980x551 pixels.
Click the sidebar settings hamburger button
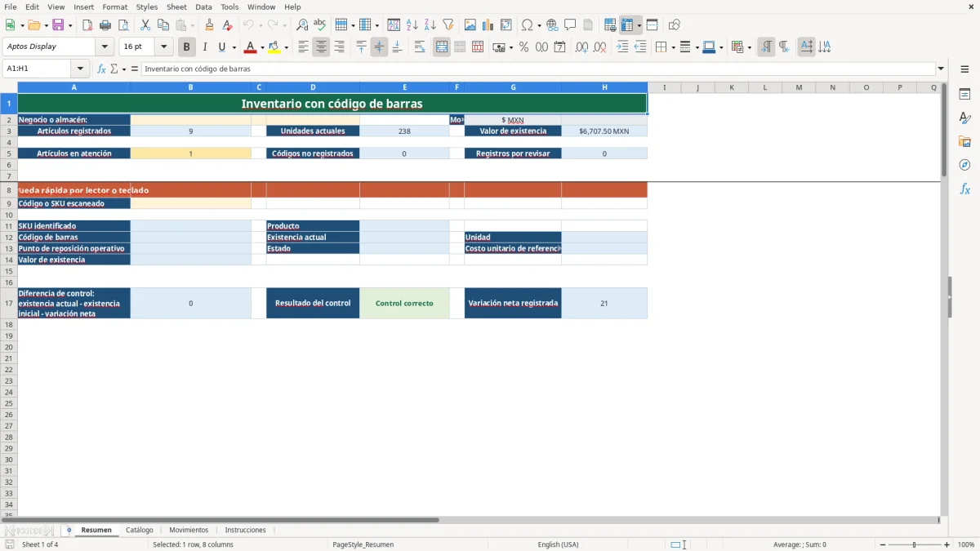coord(964,69)
